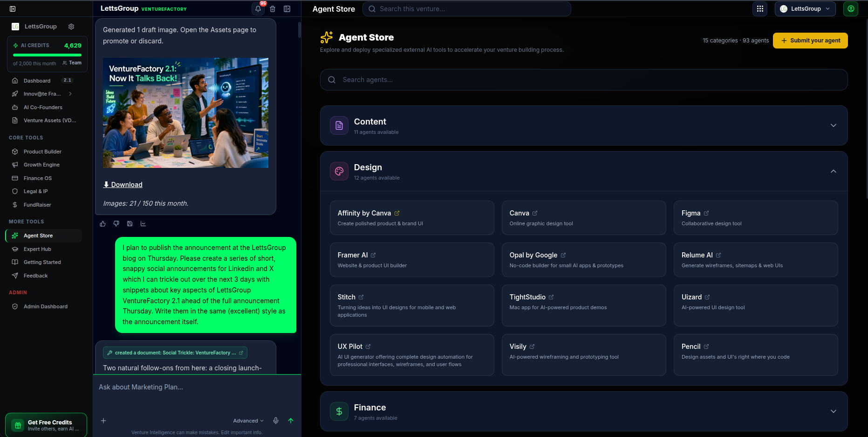Viewport: 868px width, 437px height.
Task: Click the AI credits progress bar
Action: 47,55
